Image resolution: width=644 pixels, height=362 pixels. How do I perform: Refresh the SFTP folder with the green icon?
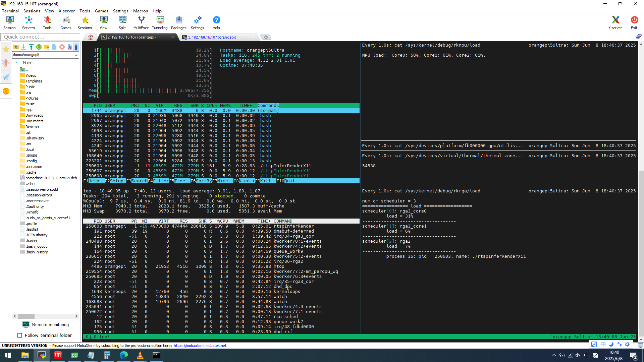39,47
